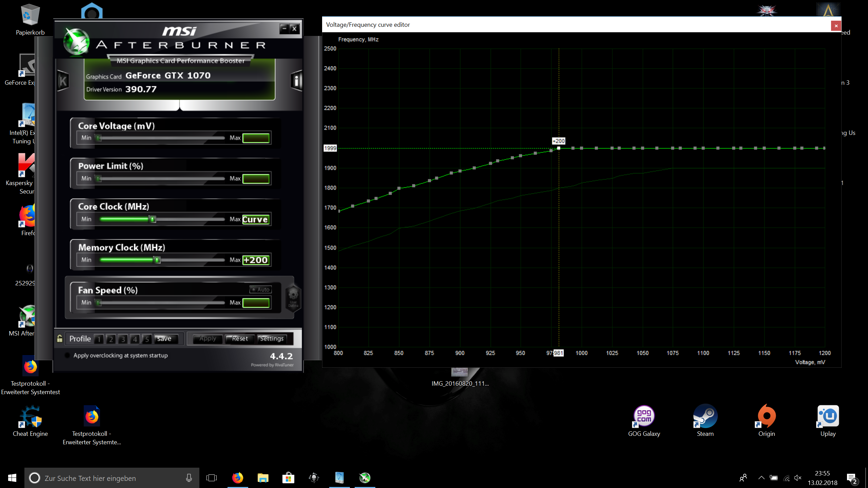Click the Power Limit slider handle
Image resolution: width=868 pixels, height=488 pixels.
(x=98, y=178)
